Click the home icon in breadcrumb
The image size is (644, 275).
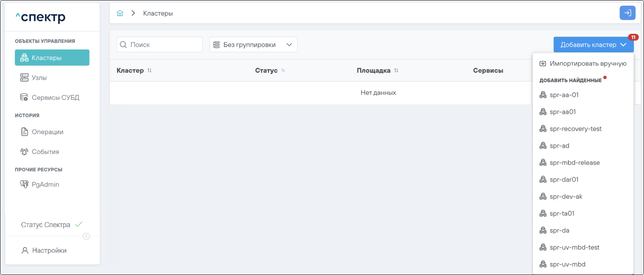pyautogui.click(x=120, y=13)
